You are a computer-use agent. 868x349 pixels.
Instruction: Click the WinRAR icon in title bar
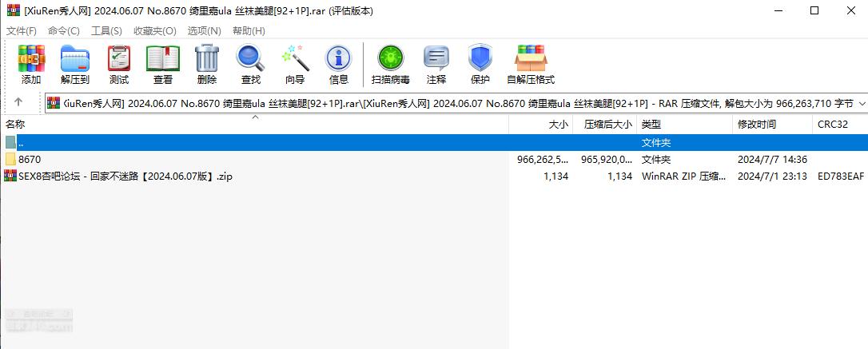point(14,10)
